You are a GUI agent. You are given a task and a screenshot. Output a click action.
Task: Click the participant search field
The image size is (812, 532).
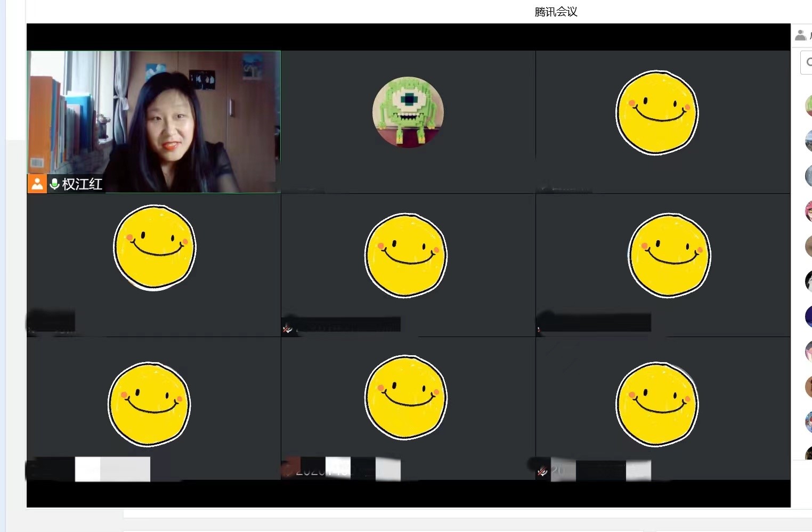click(x=807, y=62)
